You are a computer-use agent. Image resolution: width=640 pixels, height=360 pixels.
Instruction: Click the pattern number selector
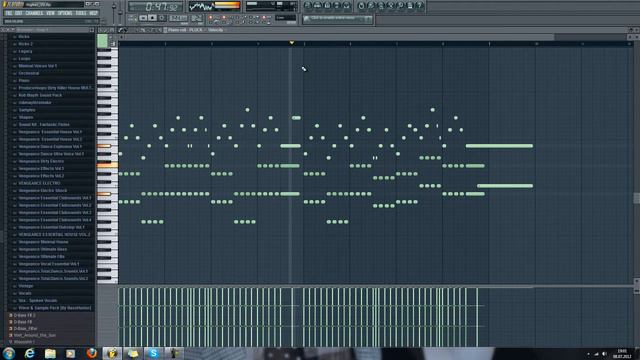click(196, 18)
